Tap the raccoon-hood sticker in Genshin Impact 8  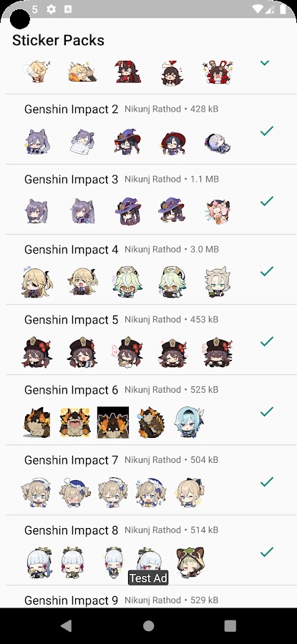tap(190, 562)
